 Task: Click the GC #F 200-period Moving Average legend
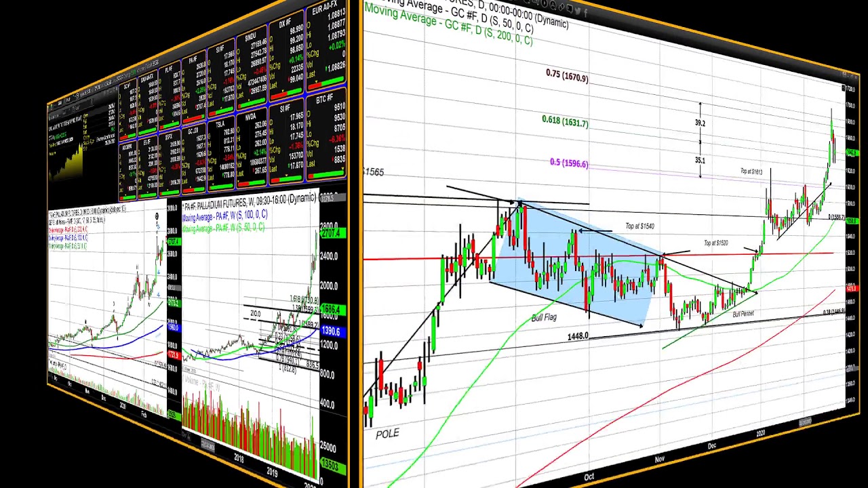click(x=448, y=25)
